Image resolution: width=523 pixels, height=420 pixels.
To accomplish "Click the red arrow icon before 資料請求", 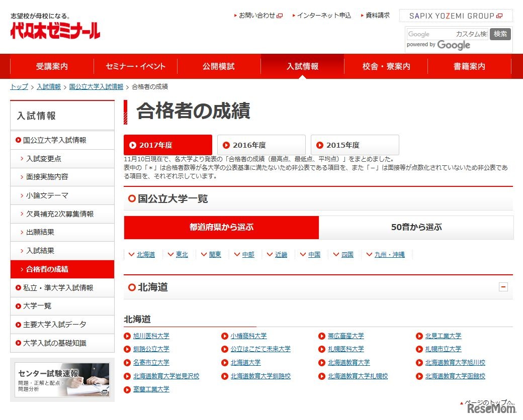I will (x=363, y=15).
